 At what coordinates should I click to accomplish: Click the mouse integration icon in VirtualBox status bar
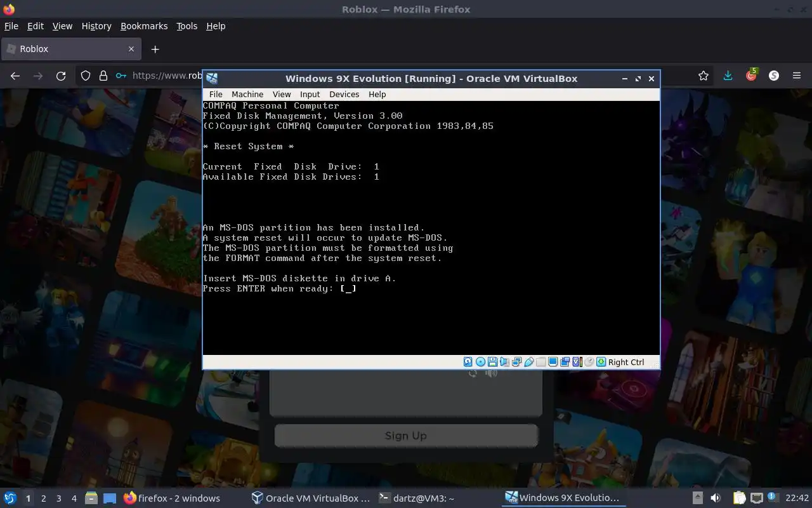click(589, 362)
